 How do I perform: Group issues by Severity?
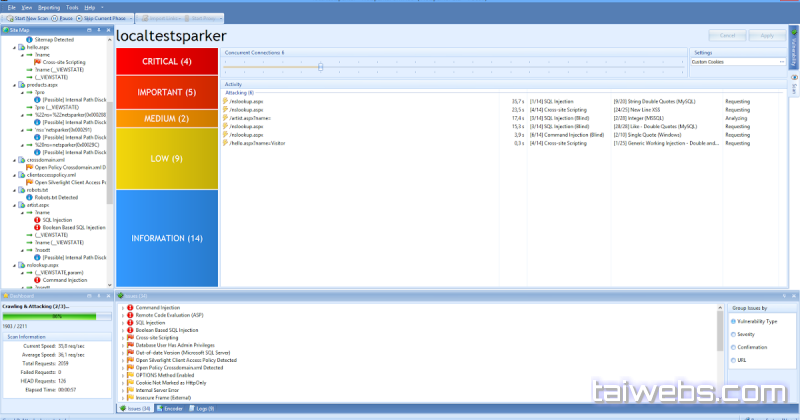pos(733,336)
